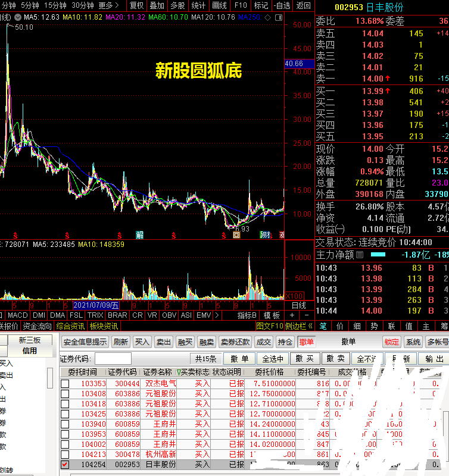Click the 买入 toolbar button in trading panel
The image size is (449, 476).
point(142,342)
